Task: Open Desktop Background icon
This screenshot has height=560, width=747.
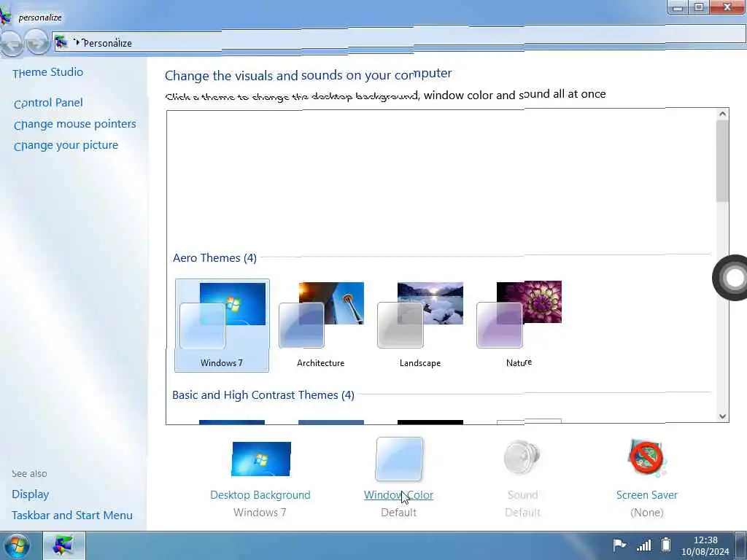Action: click(x=261, y=459)
